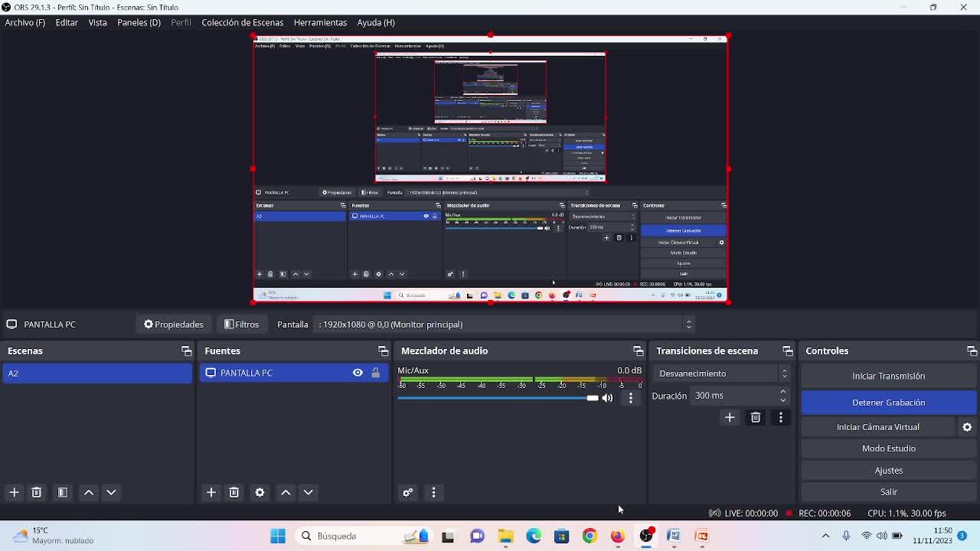The width and height of the screenshot is (980, 551).
Task: Undock the Fuentes panel
Action: point(383,350)
